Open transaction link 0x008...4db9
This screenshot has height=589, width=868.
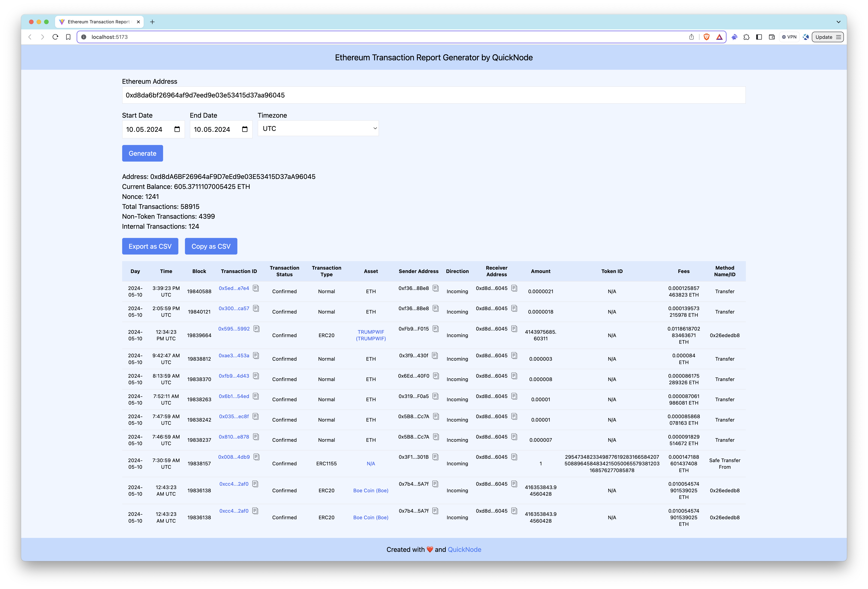(234, 457)
